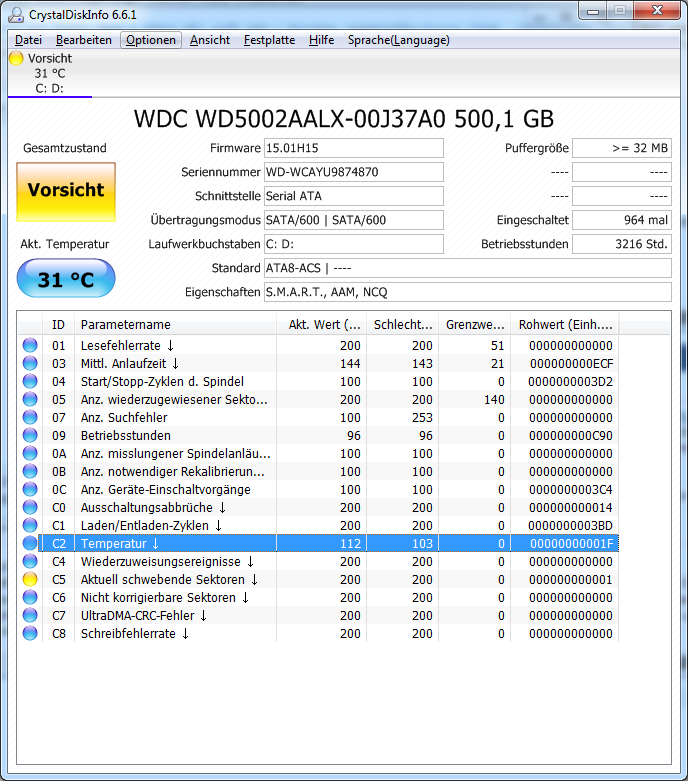Viewport: 688px width, 781px height.
Task: Click the status orb for Laden/Entladen-Zyklen
Action: (30, 525)
